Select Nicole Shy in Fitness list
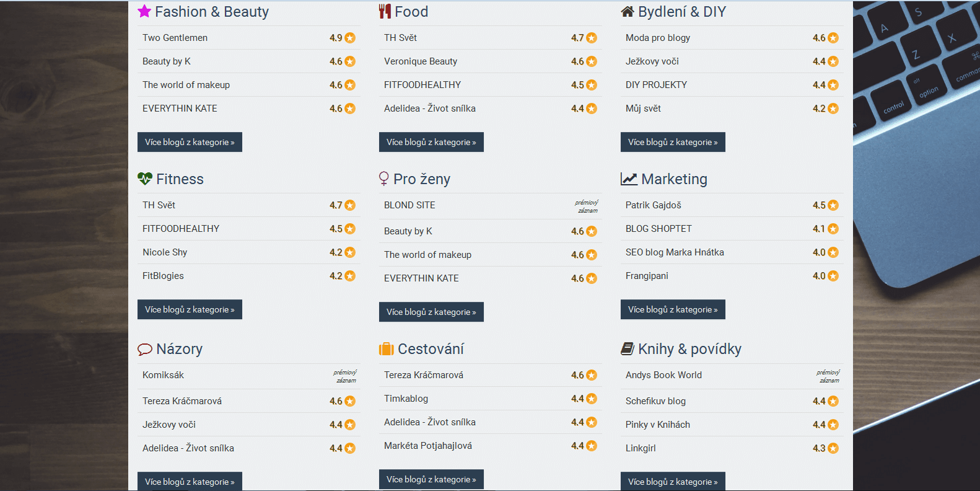 [x=165, y=252]
